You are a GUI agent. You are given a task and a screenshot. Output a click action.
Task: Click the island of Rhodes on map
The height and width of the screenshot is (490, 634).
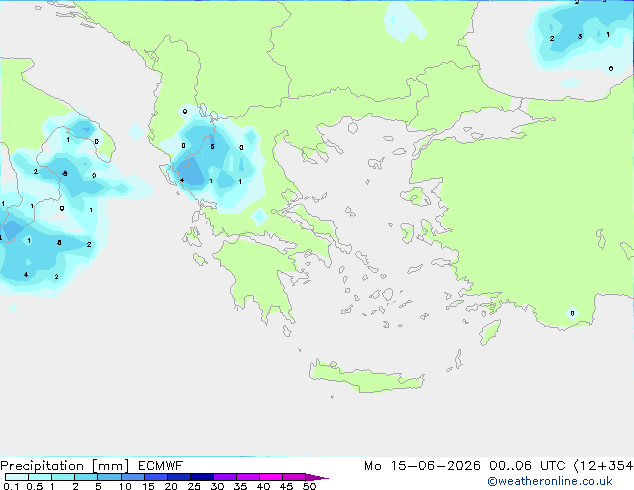[x=490, y=332]
